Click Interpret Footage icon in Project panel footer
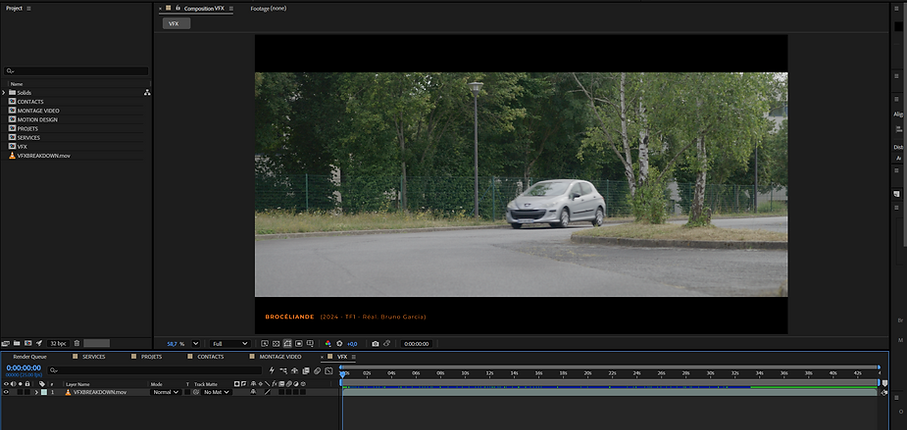 [6, 343]
